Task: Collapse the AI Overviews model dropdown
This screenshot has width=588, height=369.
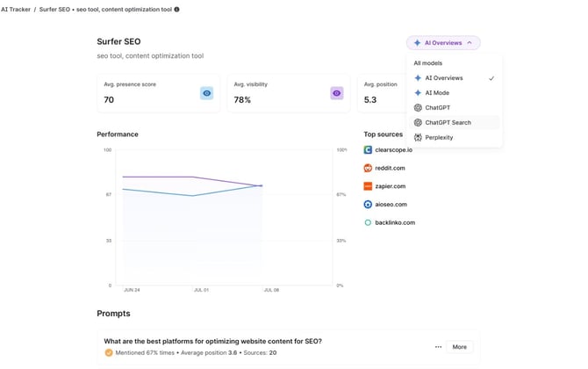Action: (x=443, y=42)
